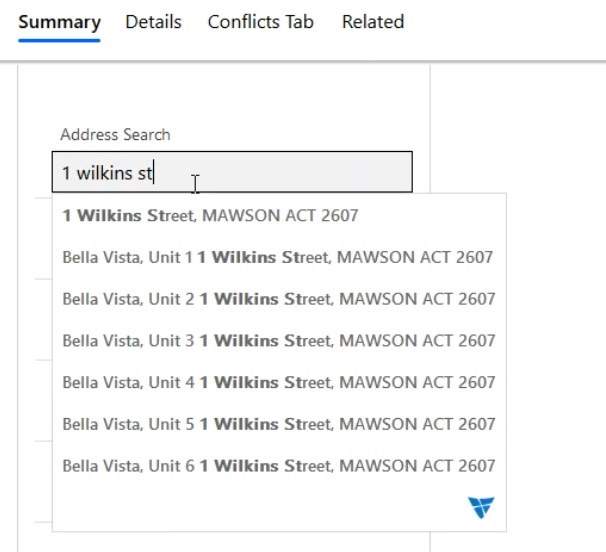Click blank panel area above Address Search

224,97
